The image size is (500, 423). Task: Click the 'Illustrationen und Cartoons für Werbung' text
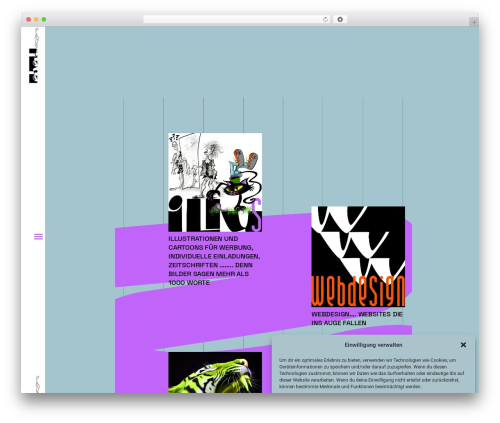tap(214, 261)
